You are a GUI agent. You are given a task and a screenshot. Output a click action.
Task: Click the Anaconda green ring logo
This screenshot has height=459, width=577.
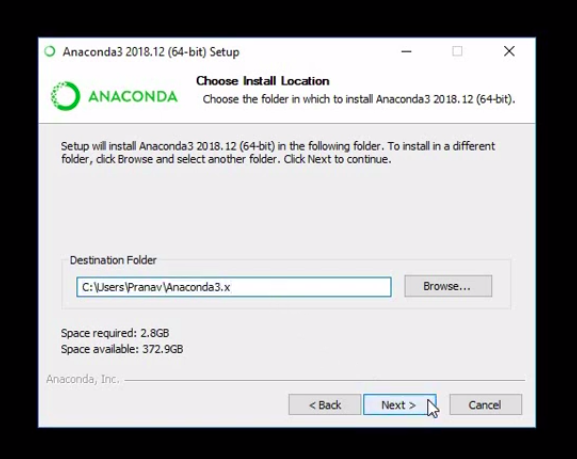click(65, 96)
